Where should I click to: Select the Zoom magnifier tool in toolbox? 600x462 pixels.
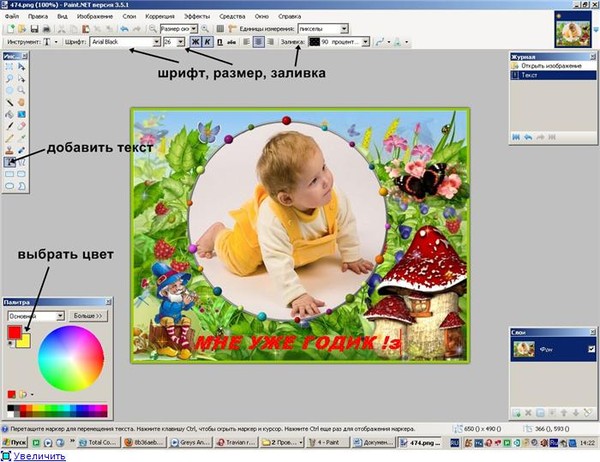(21, 91)
